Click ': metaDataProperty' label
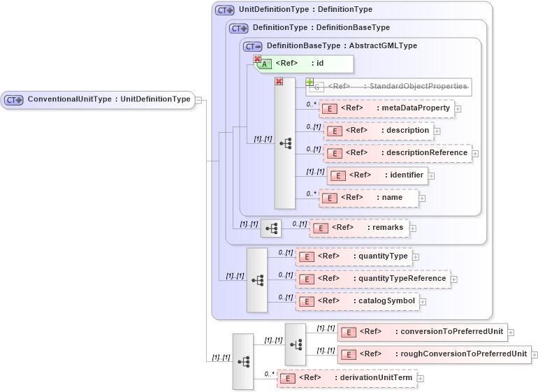This screenshot has width=538, height=392. coord(413,108)
